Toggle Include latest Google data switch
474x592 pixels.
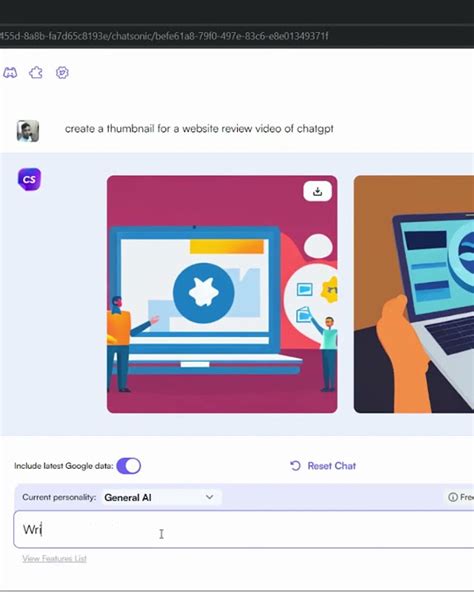click(x=129, y=466)
